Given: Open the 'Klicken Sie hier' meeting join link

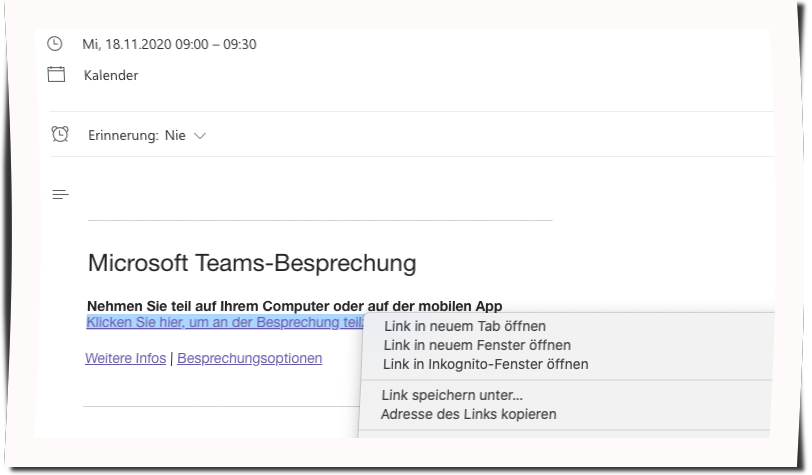Looking at the screenshot, I should point(222,322).
